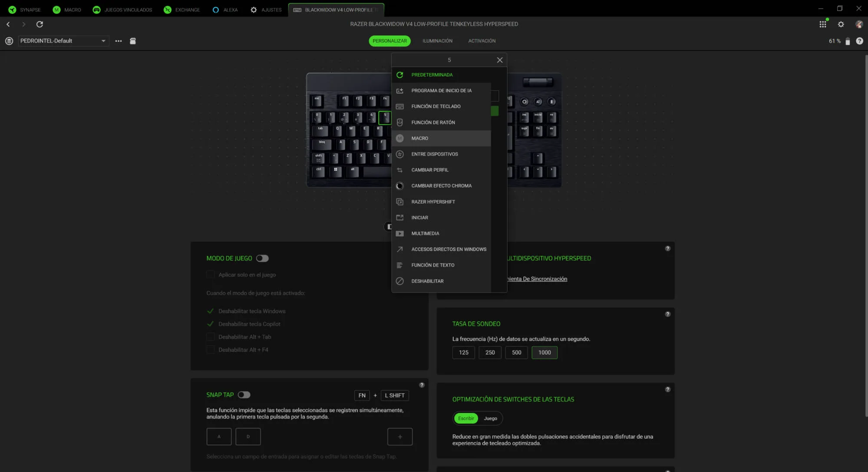Viewport: 868px width, 472px height.
Task: Add a Snap Tap key pair
Action: (x=400, y=436)
